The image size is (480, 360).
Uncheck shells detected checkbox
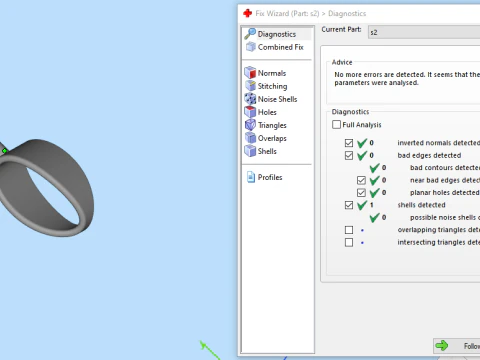(349, 205)
